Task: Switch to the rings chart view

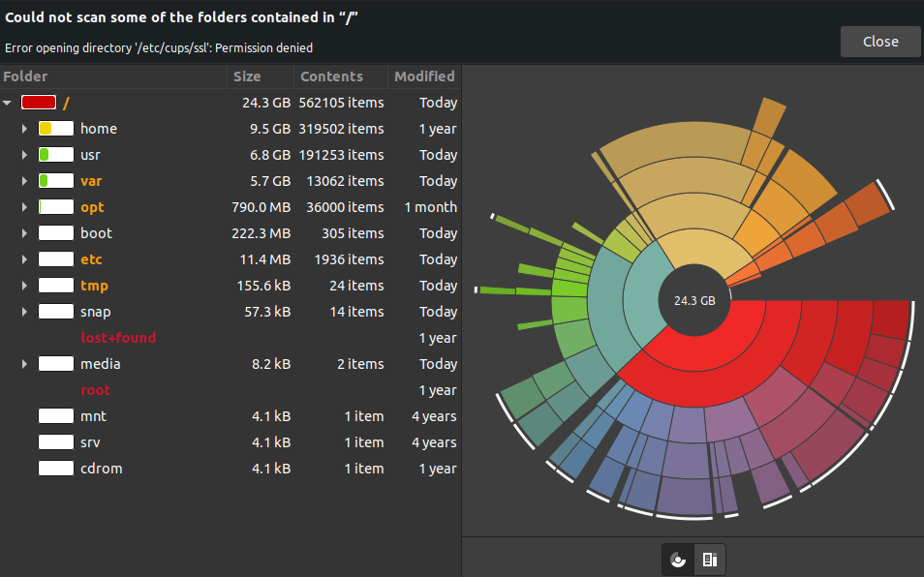Action: (x=678, y=560)
